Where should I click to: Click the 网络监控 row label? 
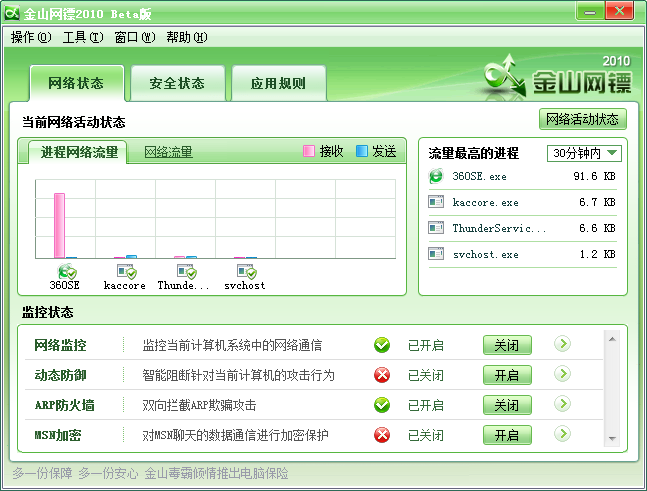pyautogui.click(x=60, y=345)
